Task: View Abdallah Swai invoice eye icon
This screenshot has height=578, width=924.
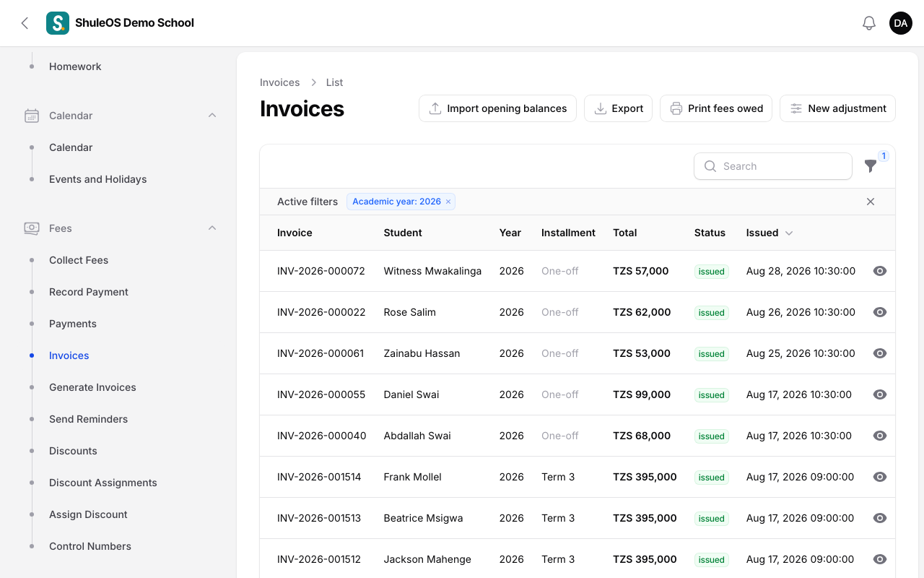Action: [x=879, y=436]
